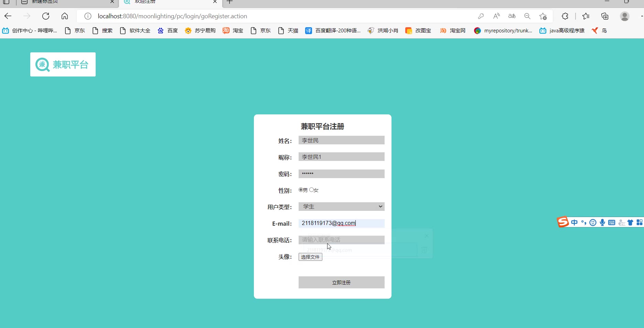Start Read Aloud from address bar
644x328 pixels.
tap(496, 16)
